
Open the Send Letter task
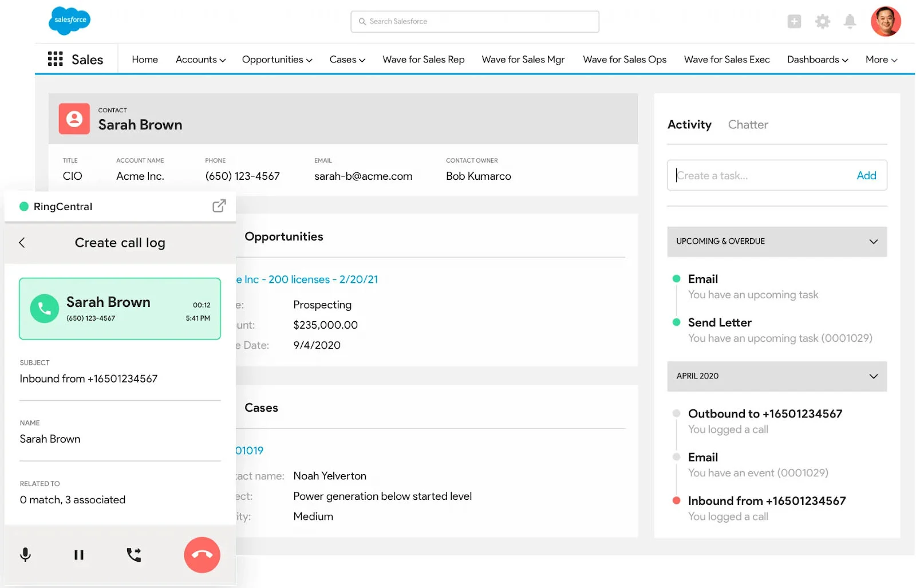pyautogui.click(x=720, y=322)
